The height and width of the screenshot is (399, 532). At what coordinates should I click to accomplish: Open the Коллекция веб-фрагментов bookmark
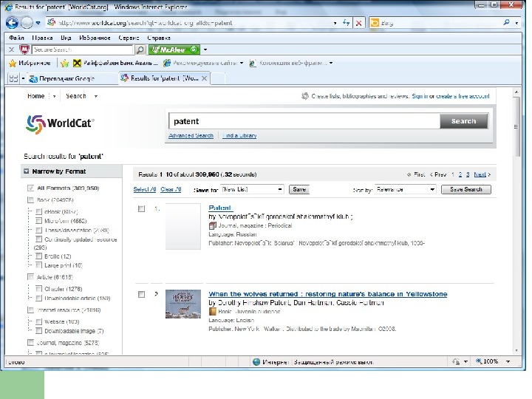point(291,63)
